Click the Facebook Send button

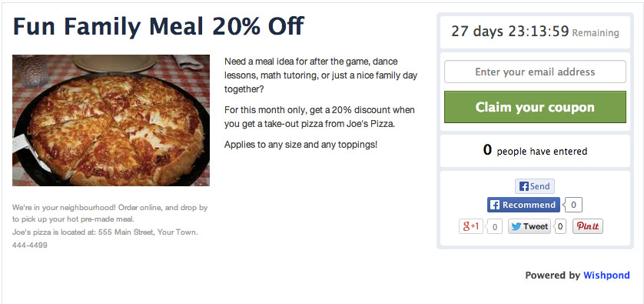(534, 186)
